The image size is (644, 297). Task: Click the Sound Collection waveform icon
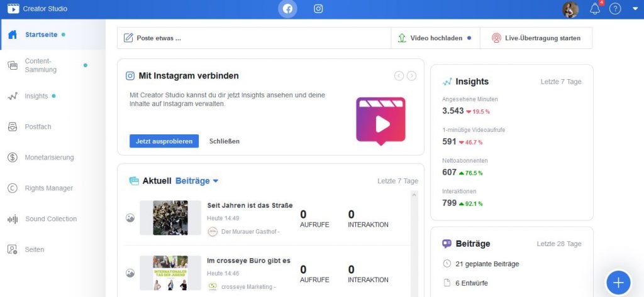[13, 219]
